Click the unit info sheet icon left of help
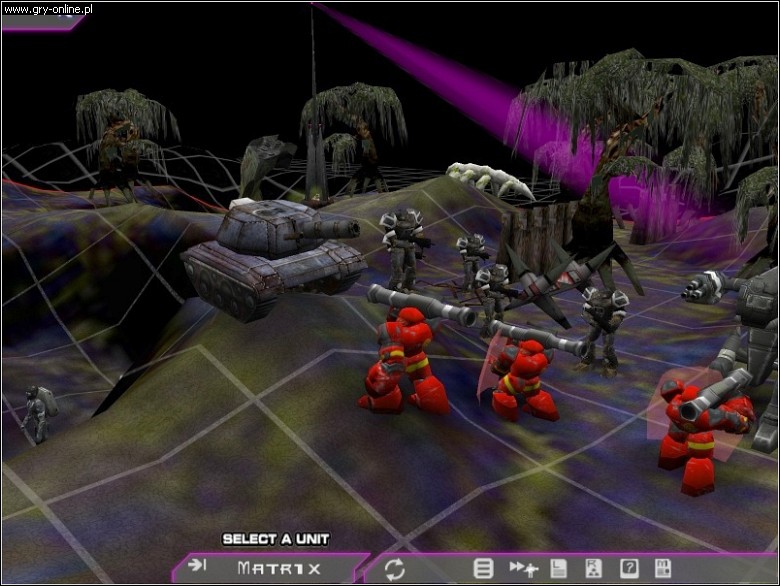The height and width of the screenshot is (586, 780). click(593, 569)
